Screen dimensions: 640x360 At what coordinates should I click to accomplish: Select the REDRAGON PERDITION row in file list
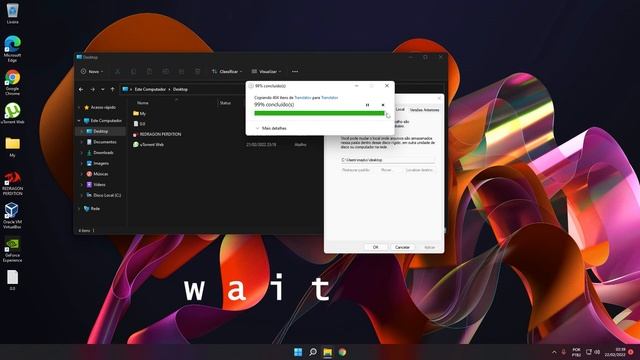point(157,134)
